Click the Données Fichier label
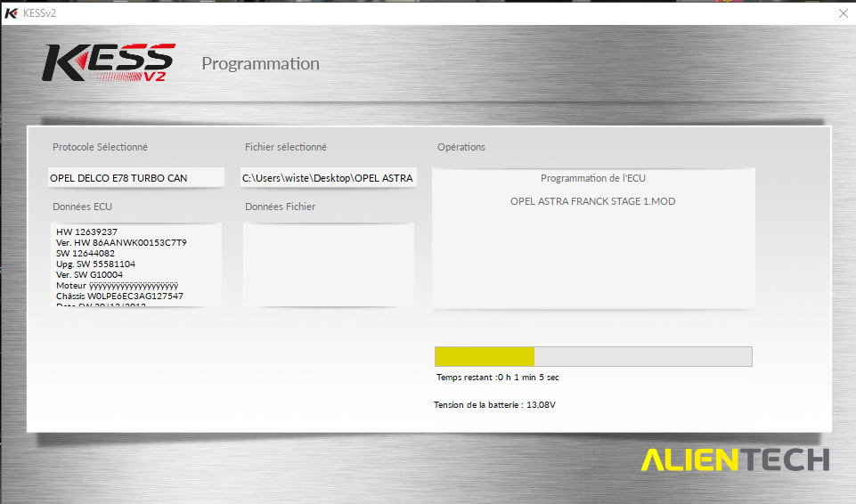The image size is (856, 504). [x=280, y=207]
